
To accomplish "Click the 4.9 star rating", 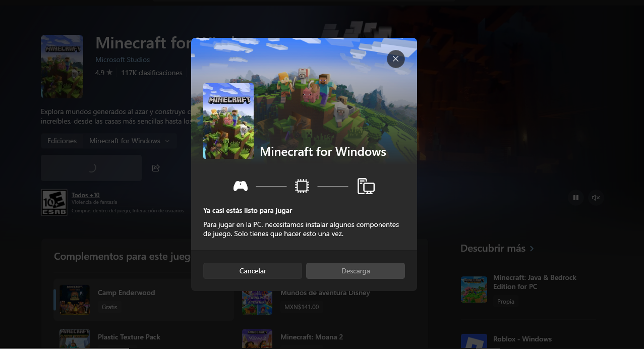I will 104,73.
